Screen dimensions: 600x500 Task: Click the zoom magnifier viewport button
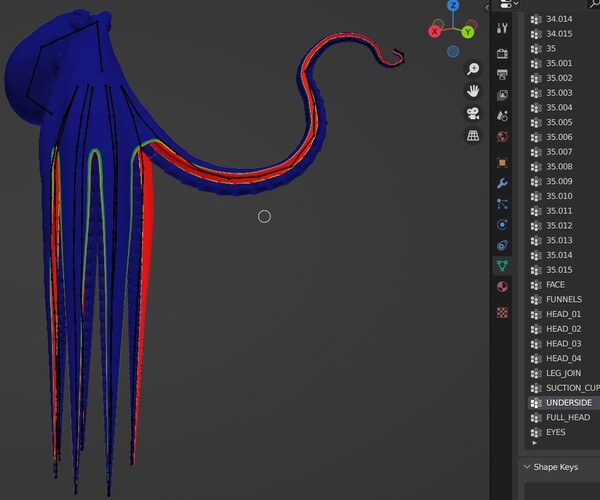pos(472,69)
